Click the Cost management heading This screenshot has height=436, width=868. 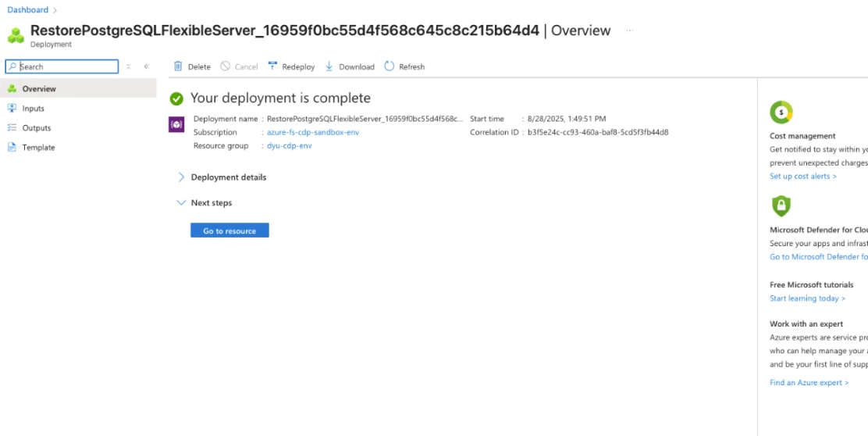point(802,136)
